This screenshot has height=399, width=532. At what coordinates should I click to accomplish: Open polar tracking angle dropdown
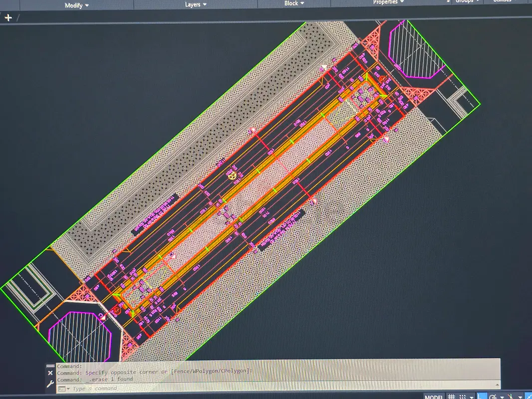[x=502, y=398]
